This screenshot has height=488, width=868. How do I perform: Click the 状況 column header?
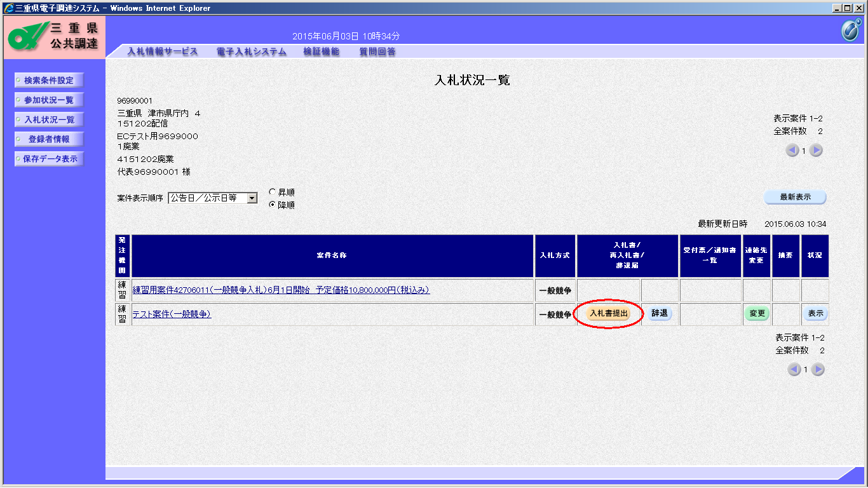click(815, 255)
